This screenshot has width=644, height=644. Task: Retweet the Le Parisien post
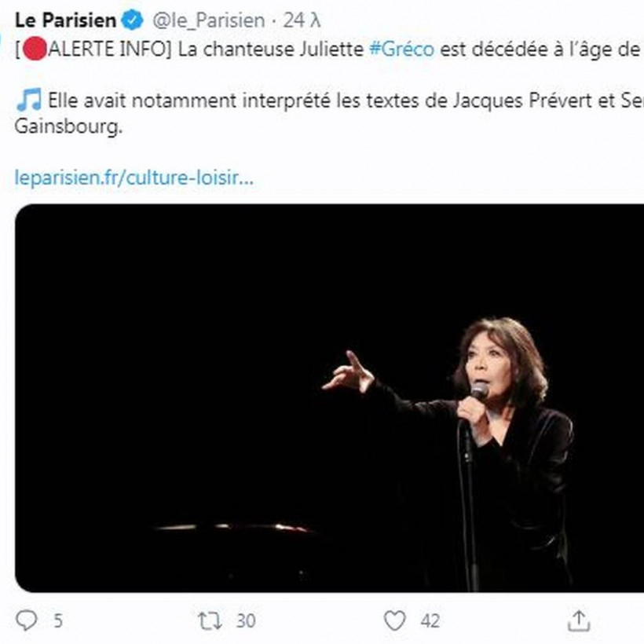210,620
